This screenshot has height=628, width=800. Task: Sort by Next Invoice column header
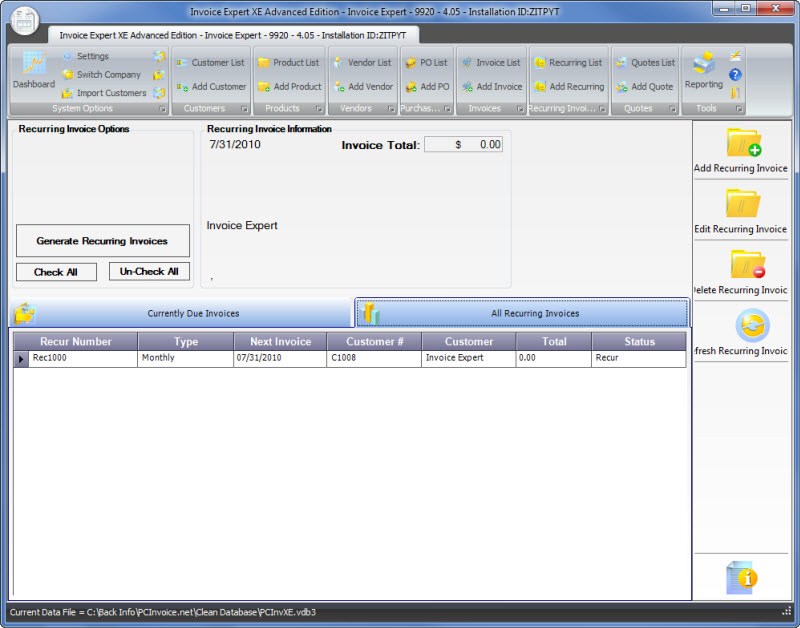pyautogui.click(x=280, y=342)
